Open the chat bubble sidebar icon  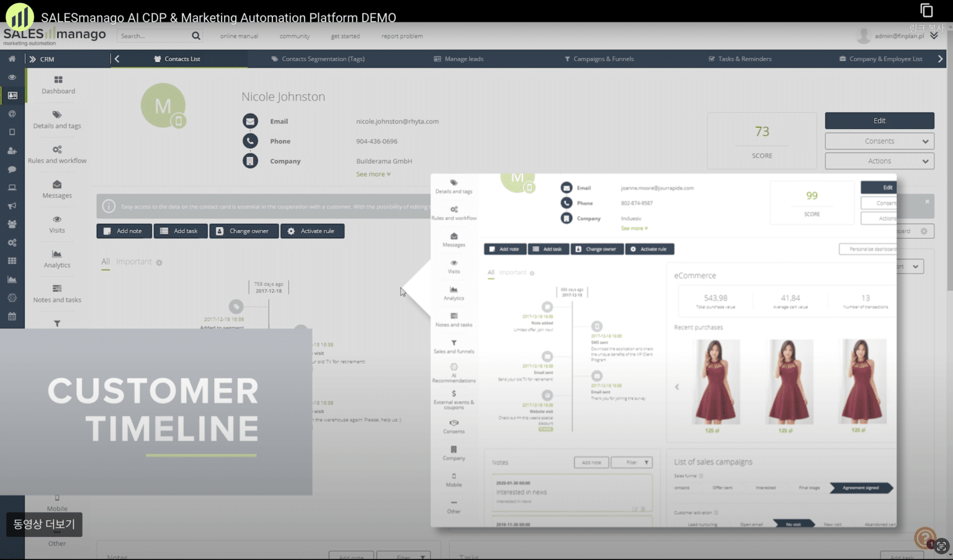pos(12,169)
